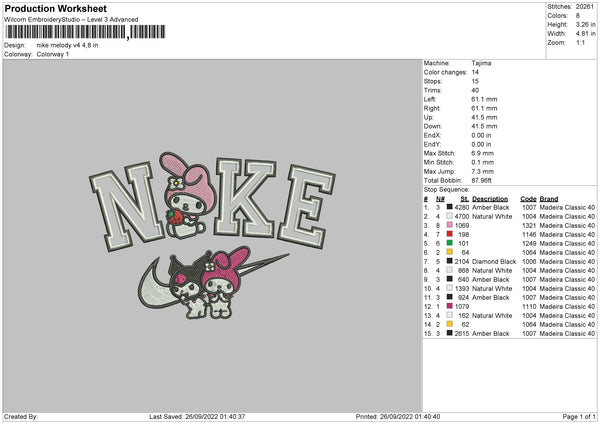This screenshot has height=424, width=600.
Task: Click the red swatch coded 1146
Action: 450,234
